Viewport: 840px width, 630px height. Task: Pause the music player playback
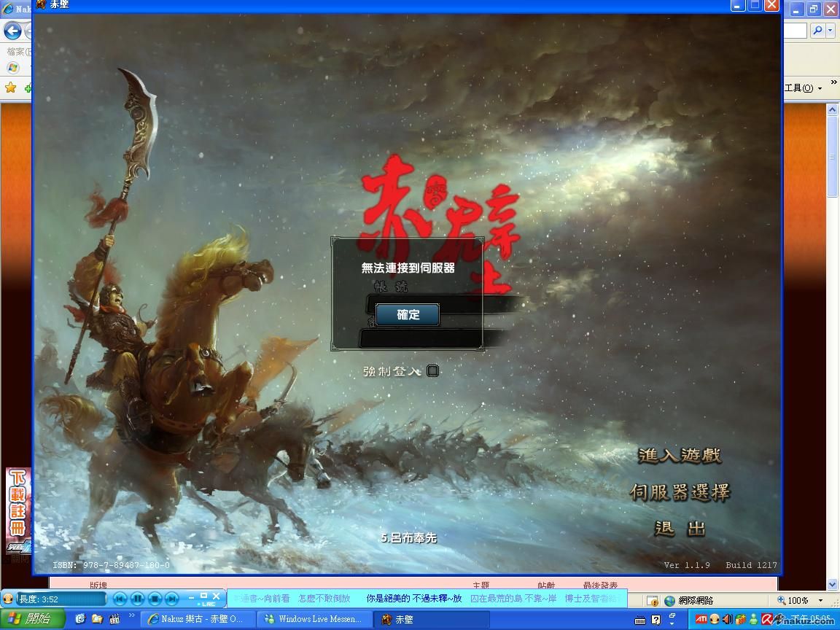point(137,599)
